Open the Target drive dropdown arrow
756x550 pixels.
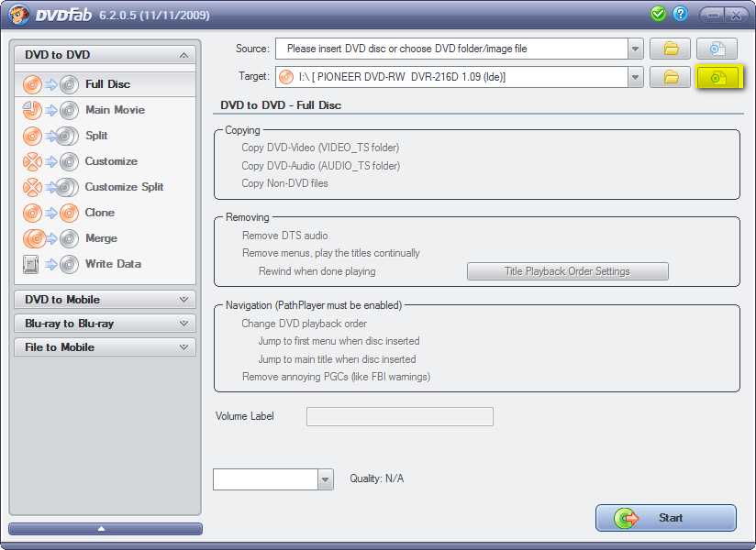pos(636,77)
